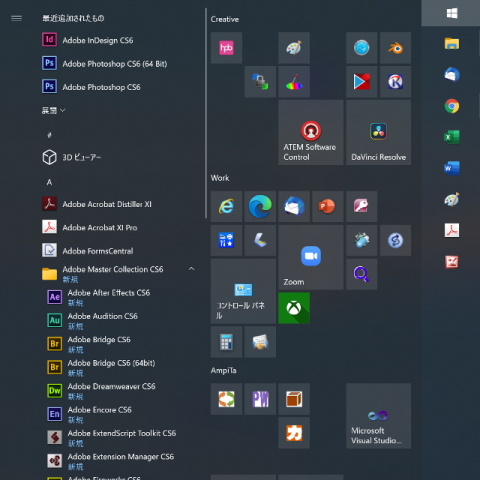The image size is (480, 480).
Task: Open Microsoft Visual Studio tile
Action: (x=379, y=416)
